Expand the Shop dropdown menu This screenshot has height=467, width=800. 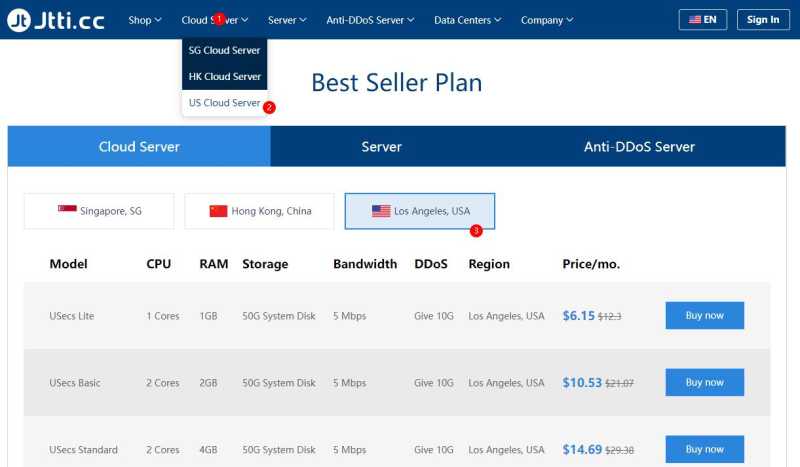tap(145, 20)
